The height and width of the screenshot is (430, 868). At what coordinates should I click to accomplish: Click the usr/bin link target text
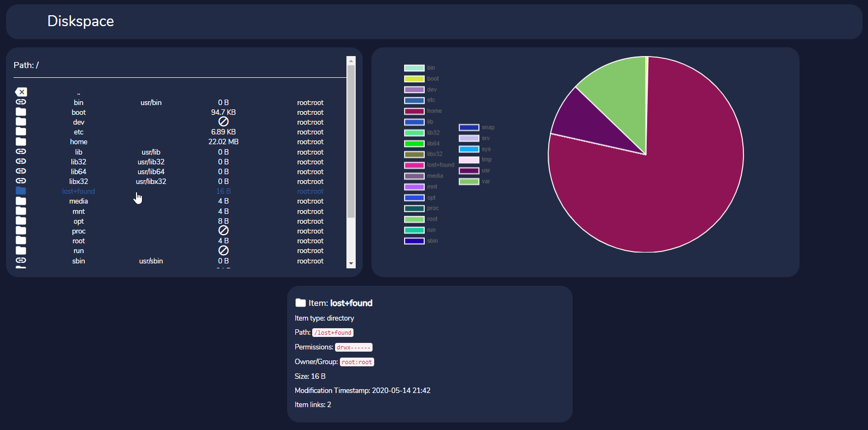pyautogui.click(x=151, y=102)
